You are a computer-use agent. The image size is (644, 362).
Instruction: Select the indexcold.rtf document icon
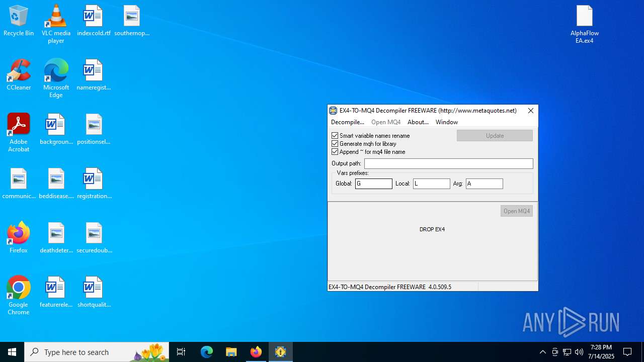94,21
